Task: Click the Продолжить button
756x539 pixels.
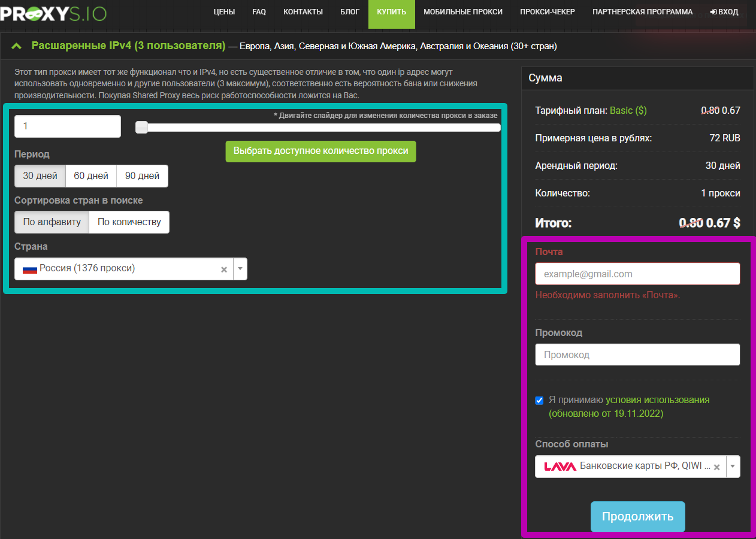Action: point(637,517)
